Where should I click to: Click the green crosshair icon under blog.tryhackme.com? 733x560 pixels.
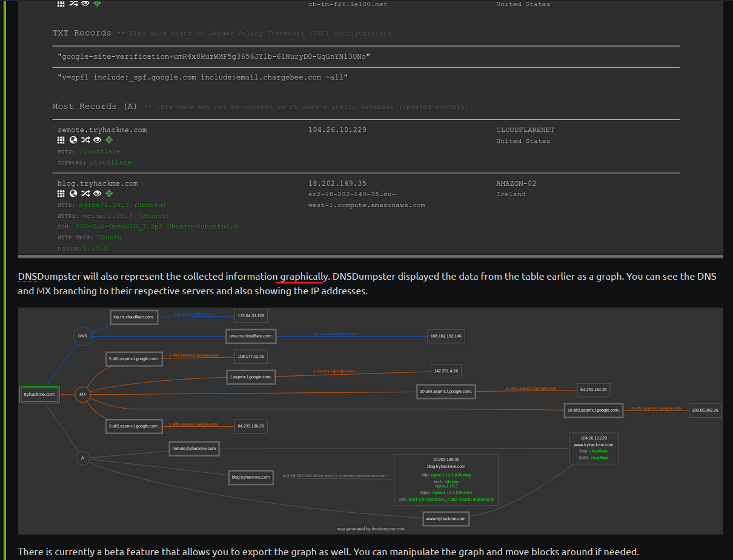109,194
